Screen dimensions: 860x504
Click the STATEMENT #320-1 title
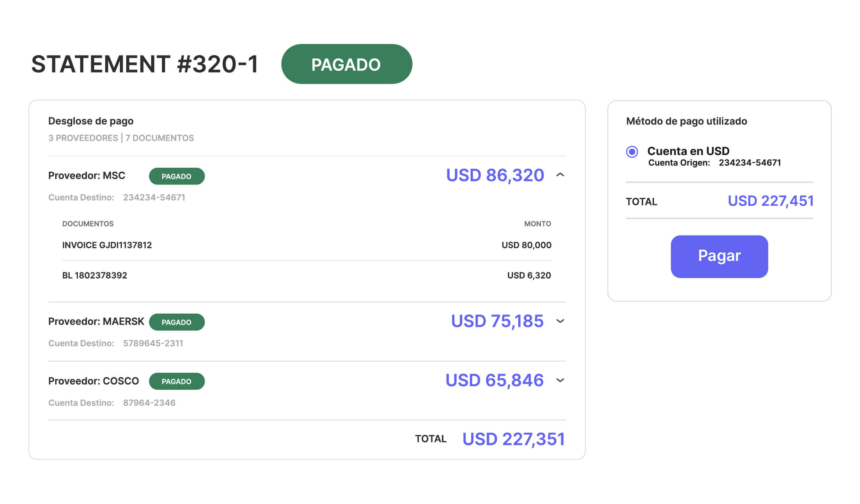[145, 64]
